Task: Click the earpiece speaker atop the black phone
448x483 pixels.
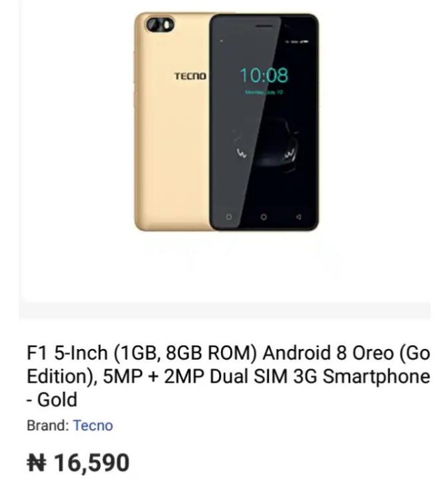Action: pos(264,26)
